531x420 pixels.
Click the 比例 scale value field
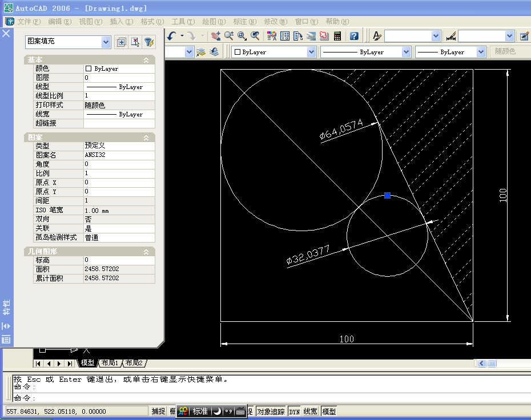tap(119, 173)
